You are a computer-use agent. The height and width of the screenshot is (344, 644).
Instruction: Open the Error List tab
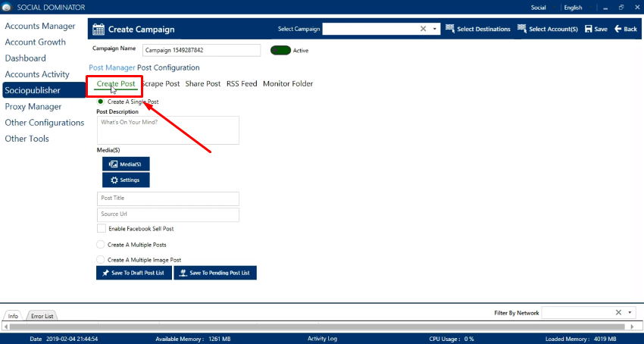[42, 316]
